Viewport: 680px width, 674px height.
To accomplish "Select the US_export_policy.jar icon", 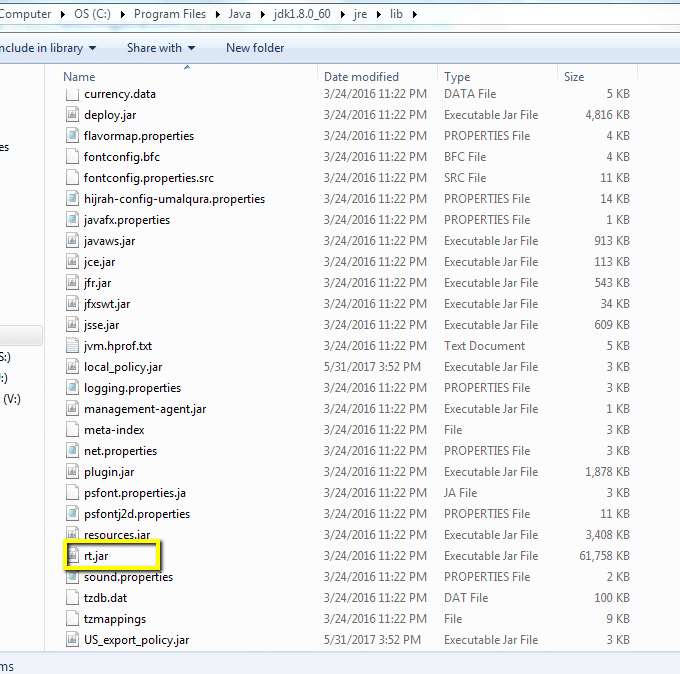I will pos(72,640).
